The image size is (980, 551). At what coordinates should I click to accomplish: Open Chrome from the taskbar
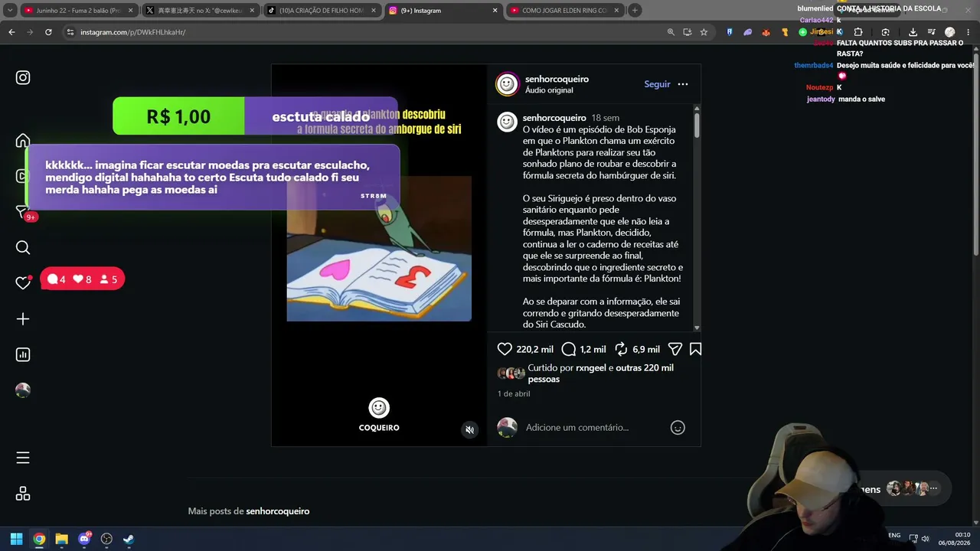39,539
